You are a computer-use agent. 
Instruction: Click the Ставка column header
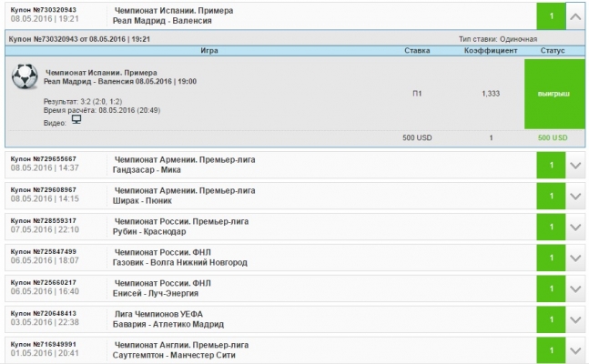(417, 50)
